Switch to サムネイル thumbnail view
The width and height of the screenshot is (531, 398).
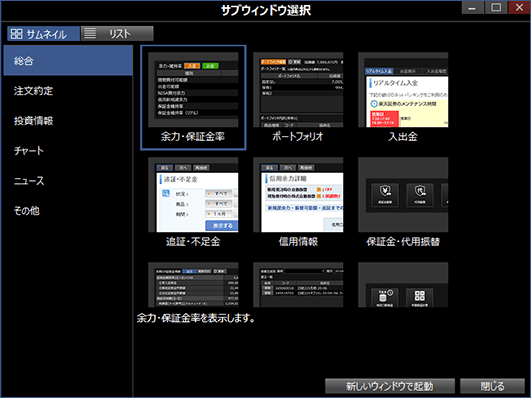pos(43,34)
